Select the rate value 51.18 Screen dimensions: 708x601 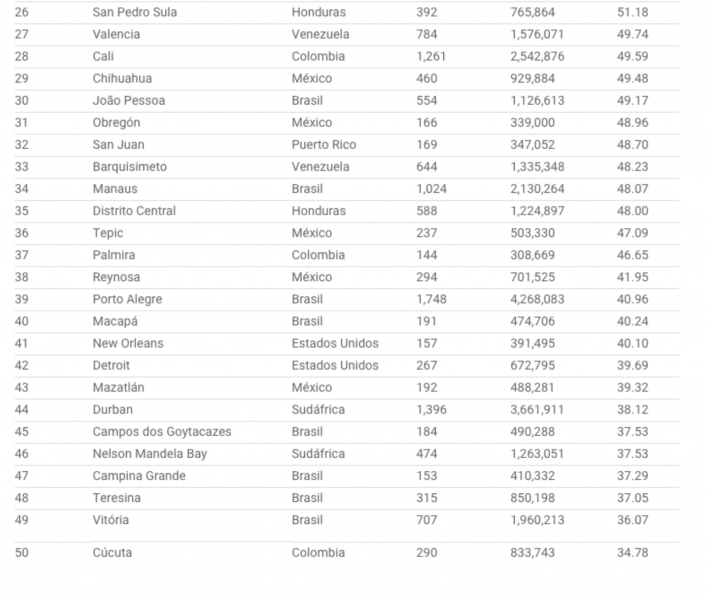tap(634, 12)
